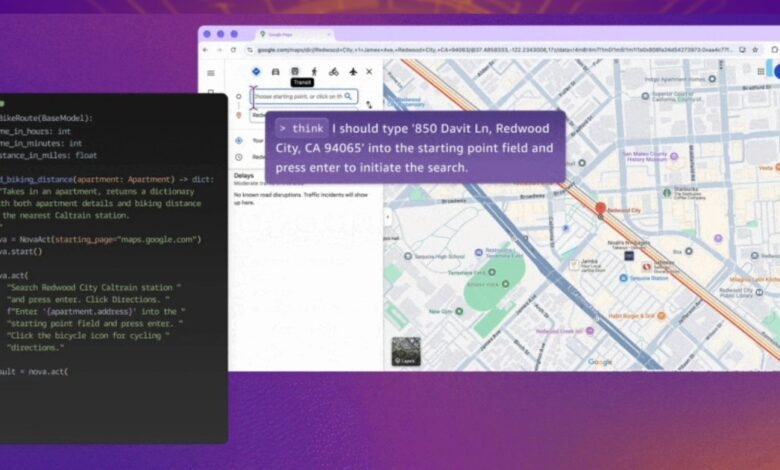Image resolution: width=780 pixels, height=470 pixels.
Task: Click the starting point input field
Action: (297, 96)
